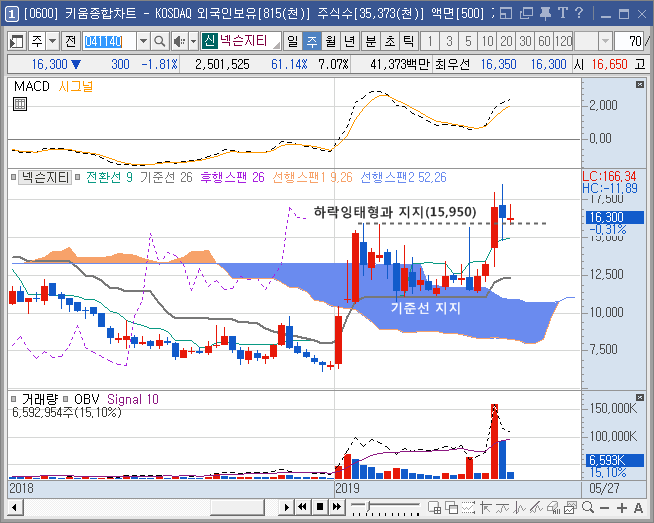Image resolution: width=654 pixels, height=523 pixels.
Task: Select the 월 monthly chart tab
Action: coord(331,41)
